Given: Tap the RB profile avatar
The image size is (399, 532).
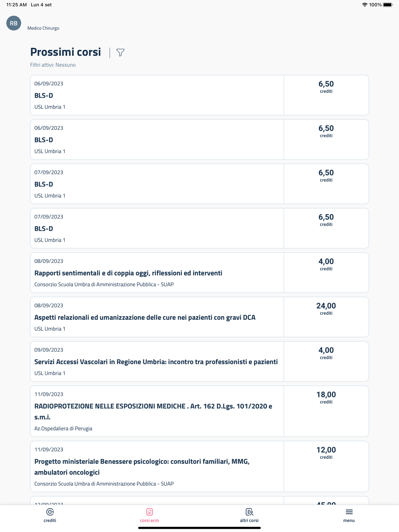Looking at the screenshot, I should (x=14, y=23).
